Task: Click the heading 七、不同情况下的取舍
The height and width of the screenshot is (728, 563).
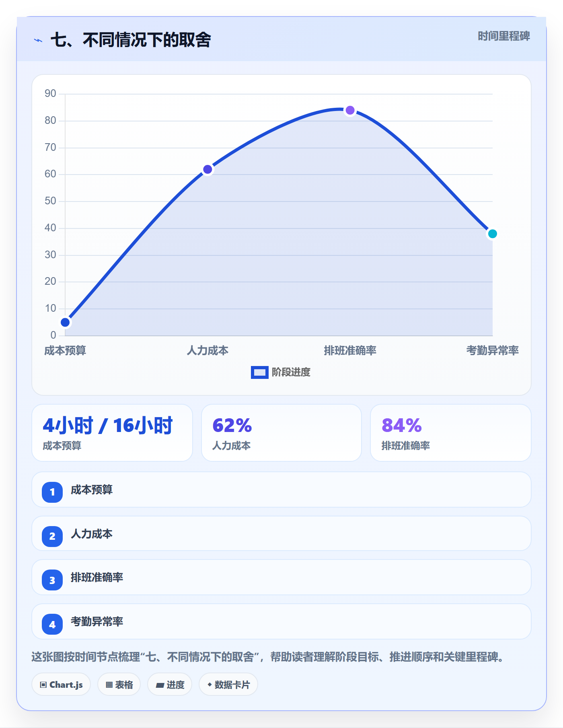Action: (x=131, y=40)
